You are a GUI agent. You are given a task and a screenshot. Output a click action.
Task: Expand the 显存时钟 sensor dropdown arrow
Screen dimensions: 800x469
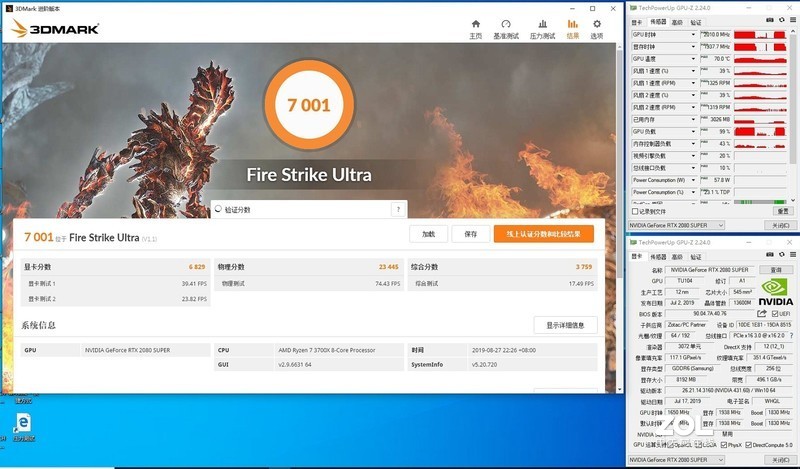[693, 46]
